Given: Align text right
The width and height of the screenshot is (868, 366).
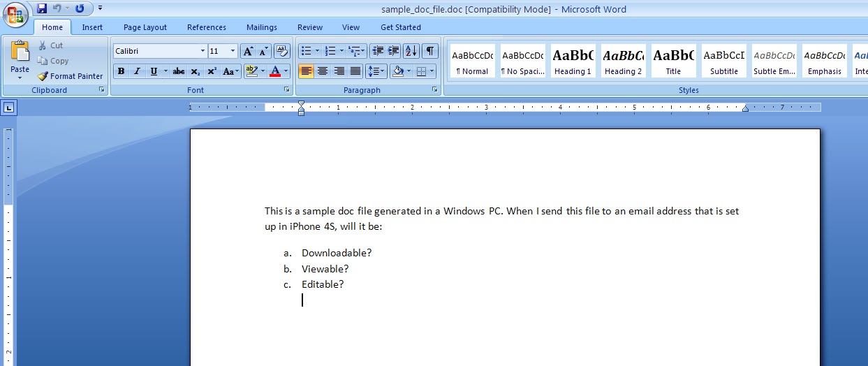Looking at the screenshot, I should tap(339, 71).
